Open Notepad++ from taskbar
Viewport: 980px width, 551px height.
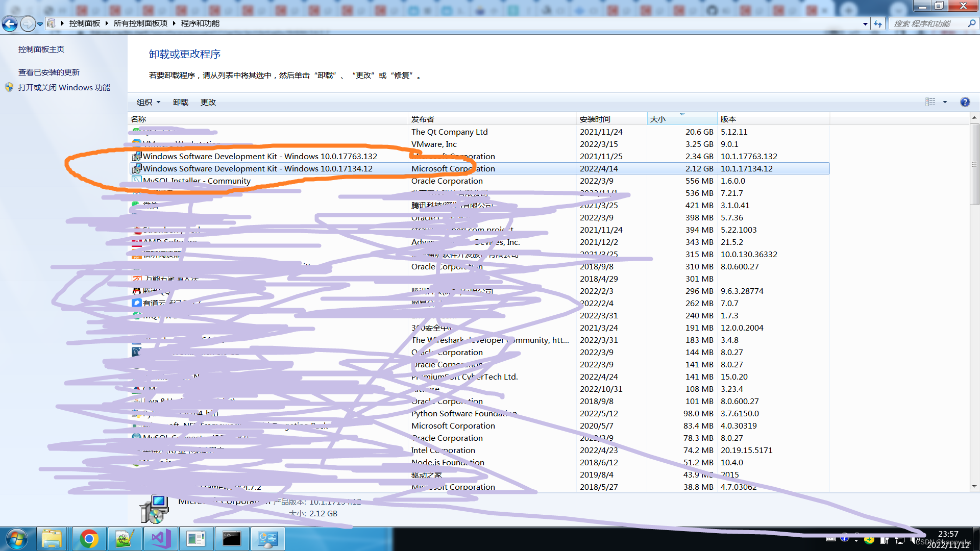[125, 539]
